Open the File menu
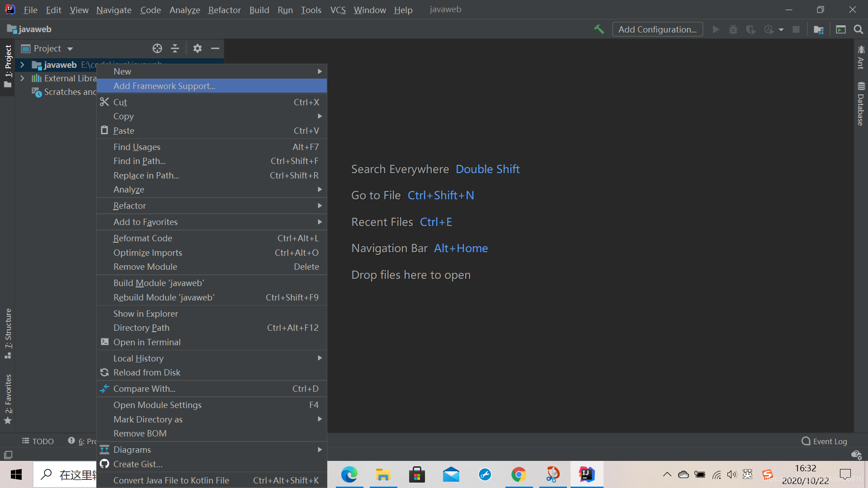This screenshot has height=488, width=868. pos(30,9)
